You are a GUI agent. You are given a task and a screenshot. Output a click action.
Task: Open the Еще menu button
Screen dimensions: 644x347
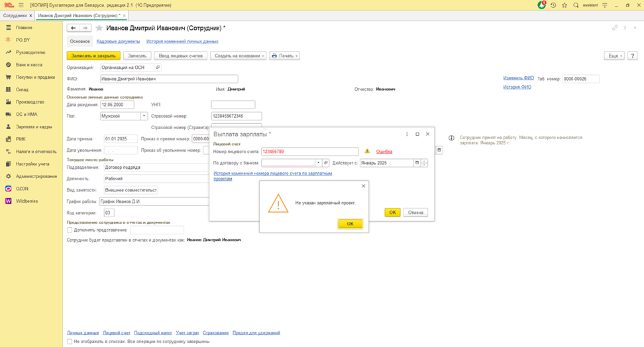(614, 56)
